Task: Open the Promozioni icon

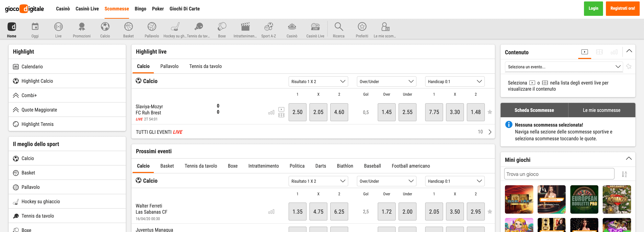Action: 82,27
